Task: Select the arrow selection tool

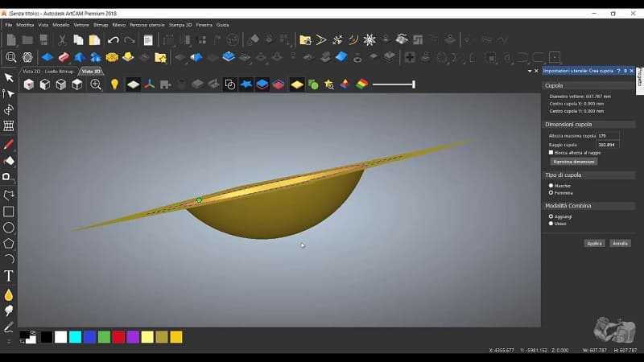Action: 9,77
